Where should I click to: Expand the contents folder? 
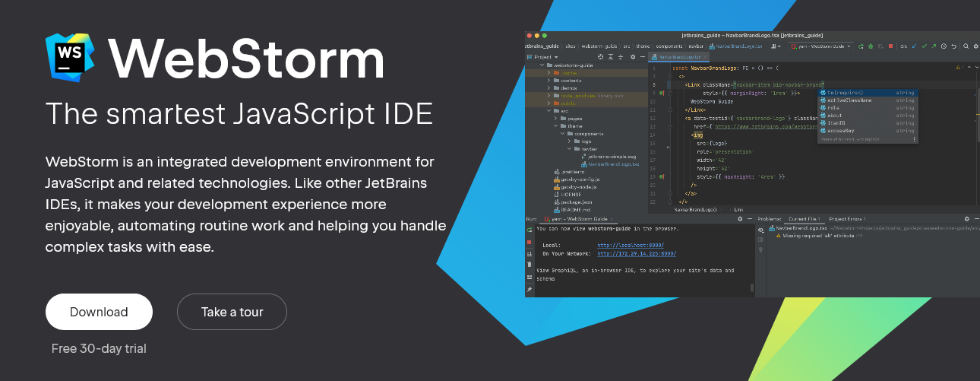tap(548, 81)
